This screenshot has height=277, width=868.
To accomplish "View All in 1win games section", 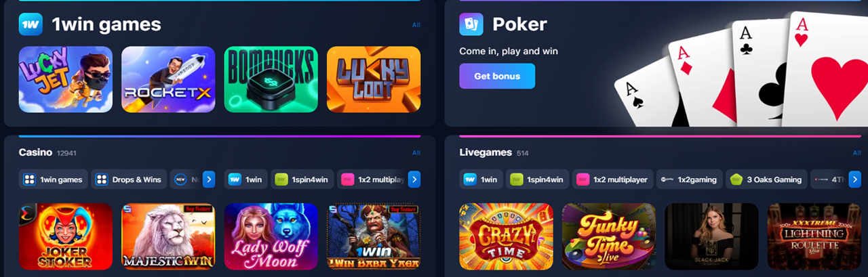I will 416,25.
